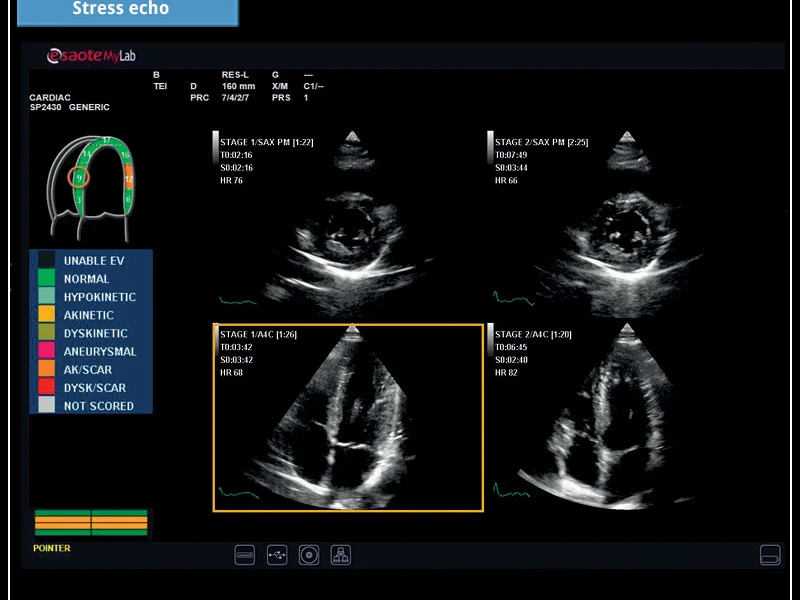Click the bottom-right panel layout icon

(769, 555)
